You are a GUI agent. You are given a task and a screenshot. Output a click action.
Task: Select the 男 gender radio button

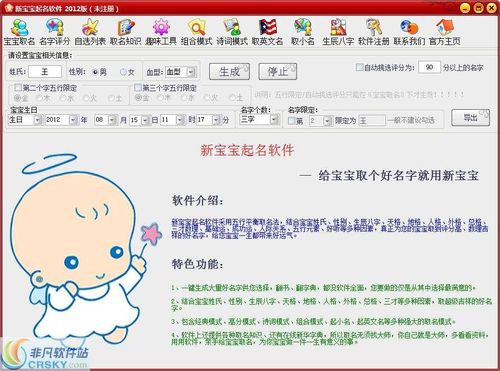[96, 72]
